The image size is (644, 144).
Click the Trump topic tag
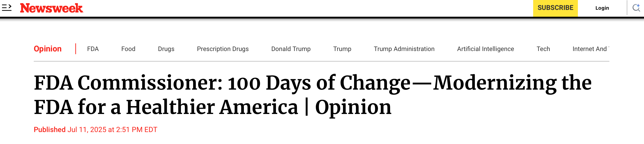coord(342,49)
